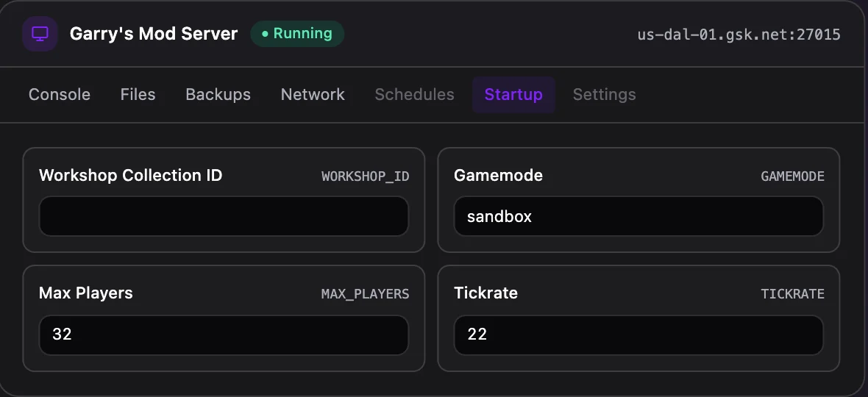The image size is (868, 397).
Task: Click the Tickrate field showing 22
Action: 638,335
